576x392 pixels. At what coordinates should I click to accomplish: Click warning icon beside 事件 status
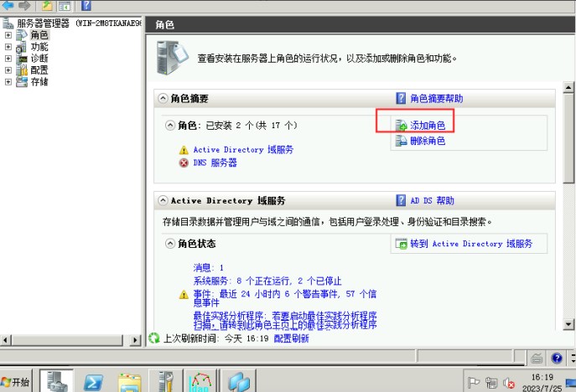point(184,294)
